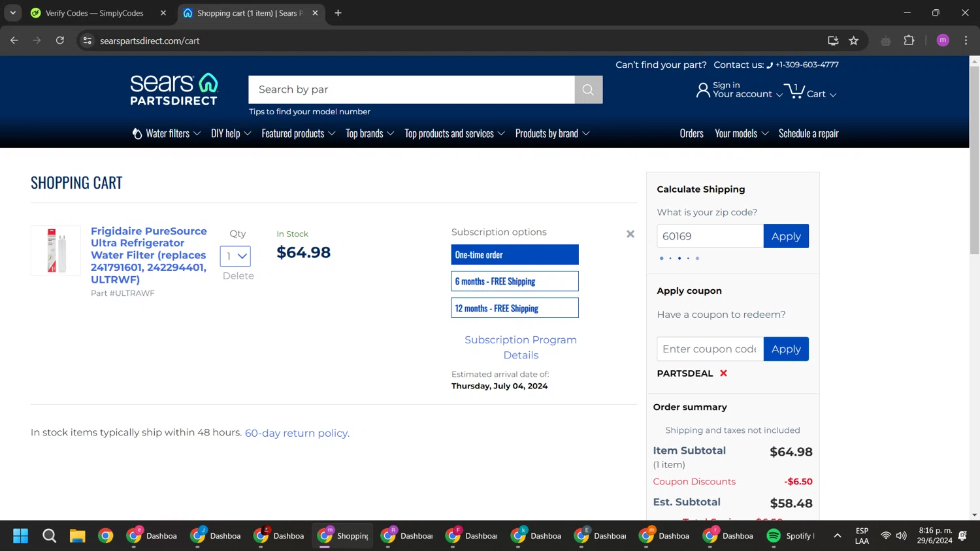Viewport: 980px width, 551px height.
Task: Open Subscription Program Details link
Action: [x=521, y=347]
